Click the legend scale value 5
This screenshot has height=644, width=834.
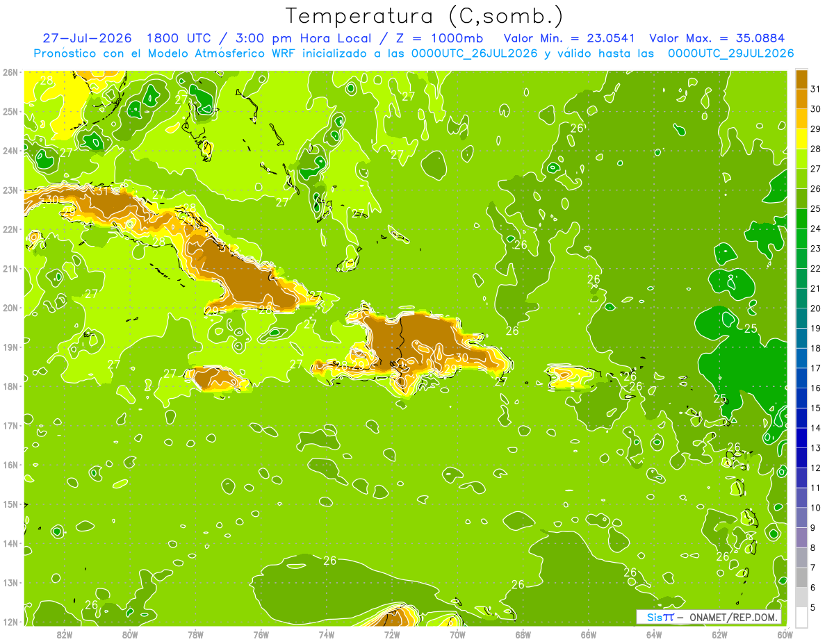(x=814, y=607)
